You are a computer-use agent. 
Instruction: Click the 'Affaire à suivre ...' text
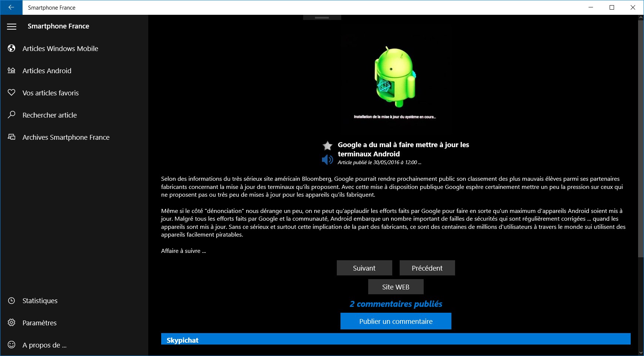point(183,251)
